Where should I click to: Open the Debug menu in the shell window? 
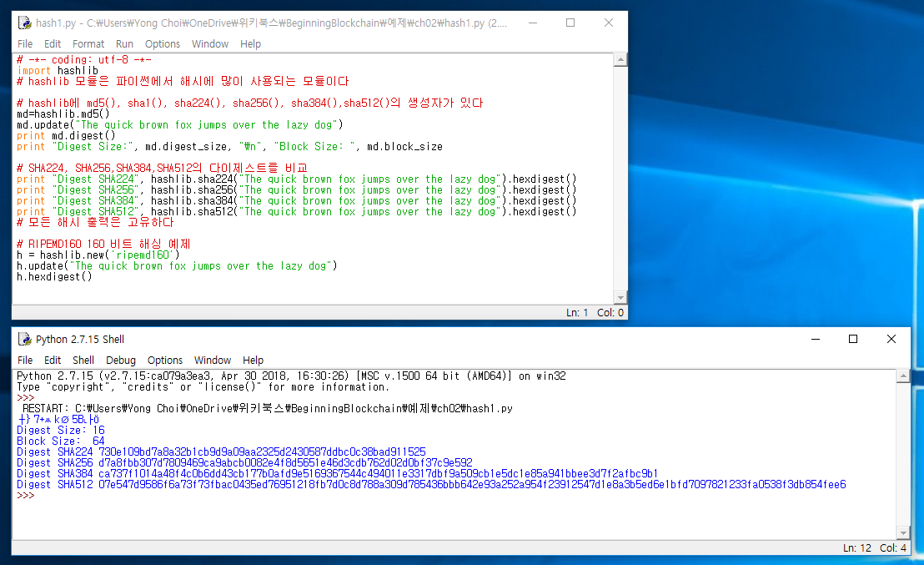[x=120, y=360]
